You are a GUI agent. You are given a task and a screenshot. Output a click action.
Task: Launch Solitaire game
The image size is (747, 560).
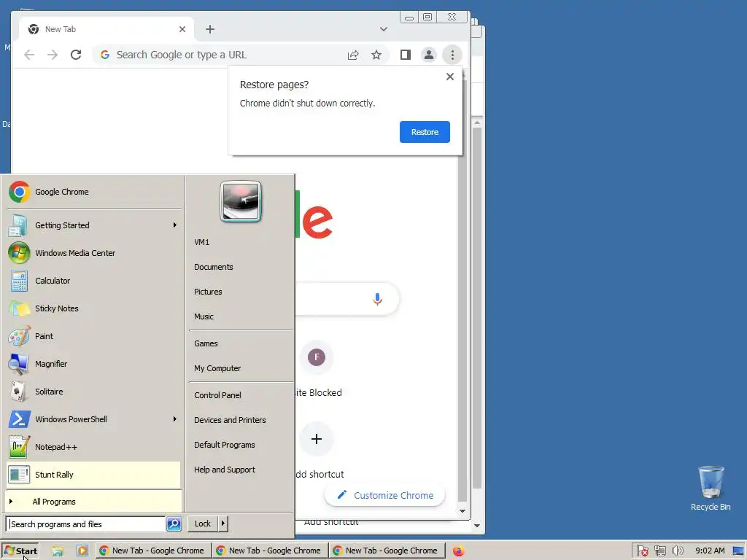[93, 392]
